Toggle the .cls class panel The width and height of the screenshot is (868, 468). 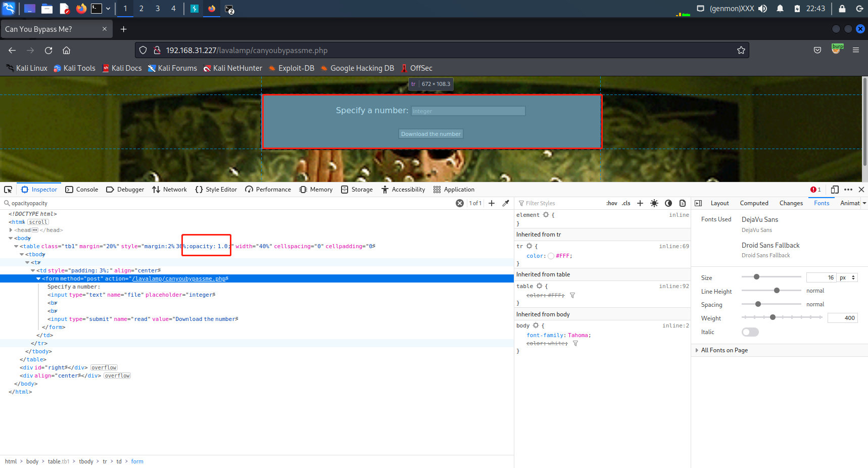point(626,203)
